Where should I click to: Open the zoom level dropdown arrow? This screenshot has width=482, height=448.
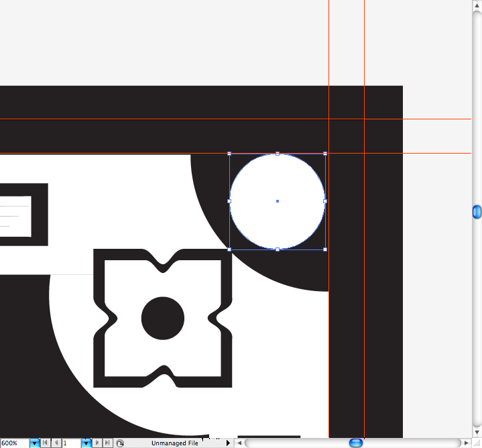[x=34, y=443]
